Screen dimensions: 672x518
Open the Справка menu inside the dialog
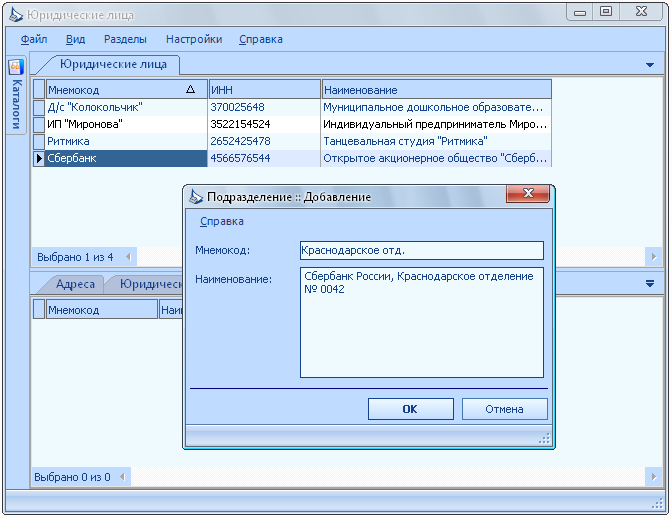(222, 222)
